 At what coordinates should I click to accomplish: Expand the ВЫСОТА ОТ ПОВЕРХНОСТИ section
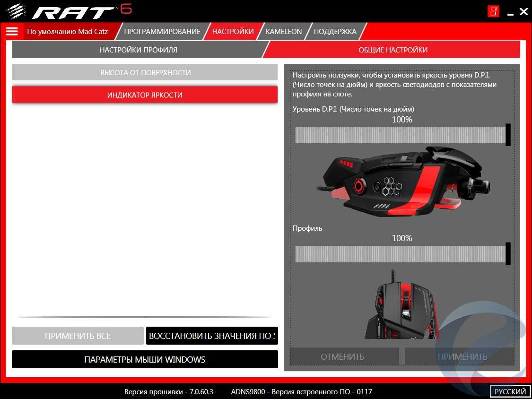145,72
